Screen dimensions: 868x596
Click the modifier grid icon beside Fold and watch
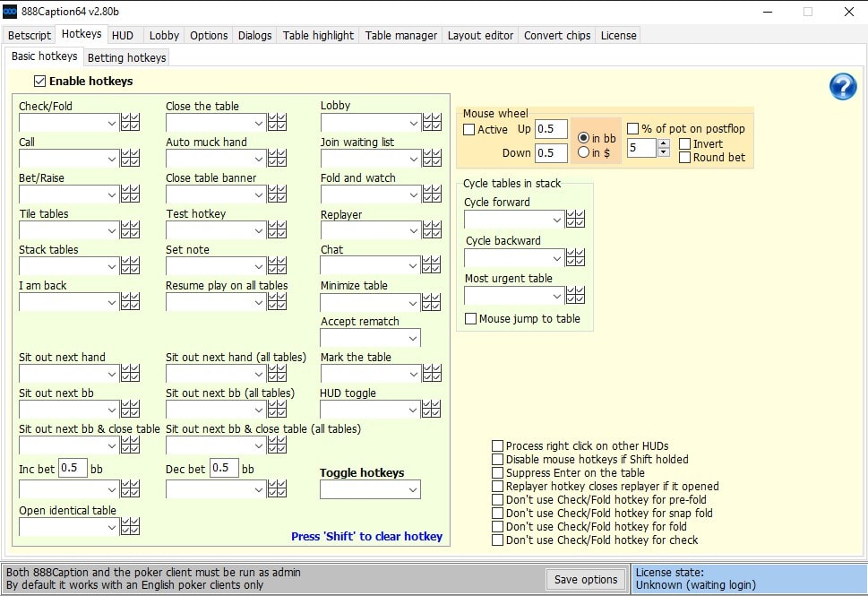pyautogui.click(x=432, y=194)
